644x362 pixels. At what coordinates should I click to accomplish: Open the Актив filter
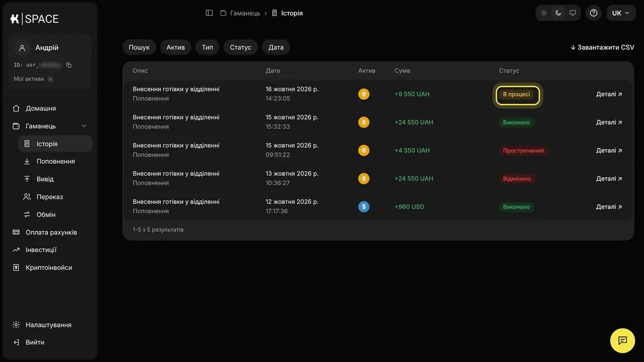pyautogui.click(x=176, y=47)
